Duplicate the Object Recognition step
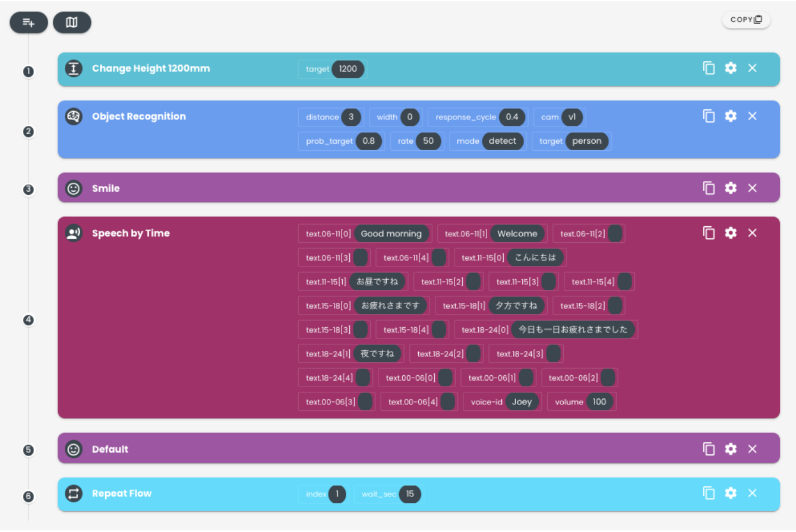796x532 pixels. 709,116
